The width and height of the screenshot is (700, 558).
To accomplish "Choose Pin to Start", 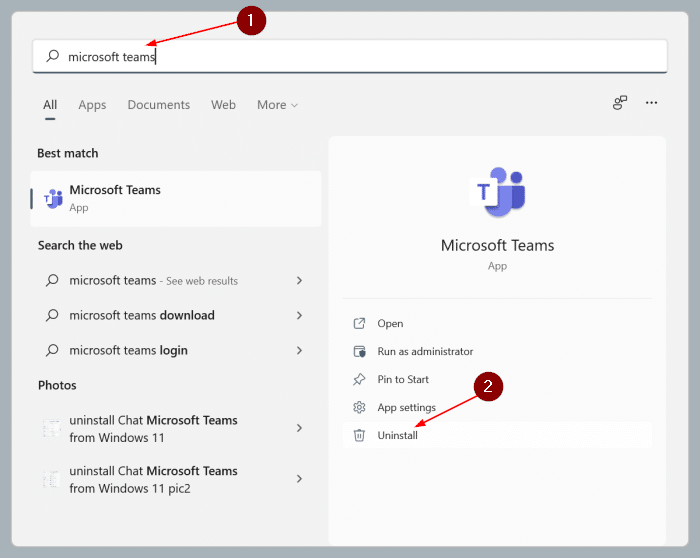I will [497, 379].
